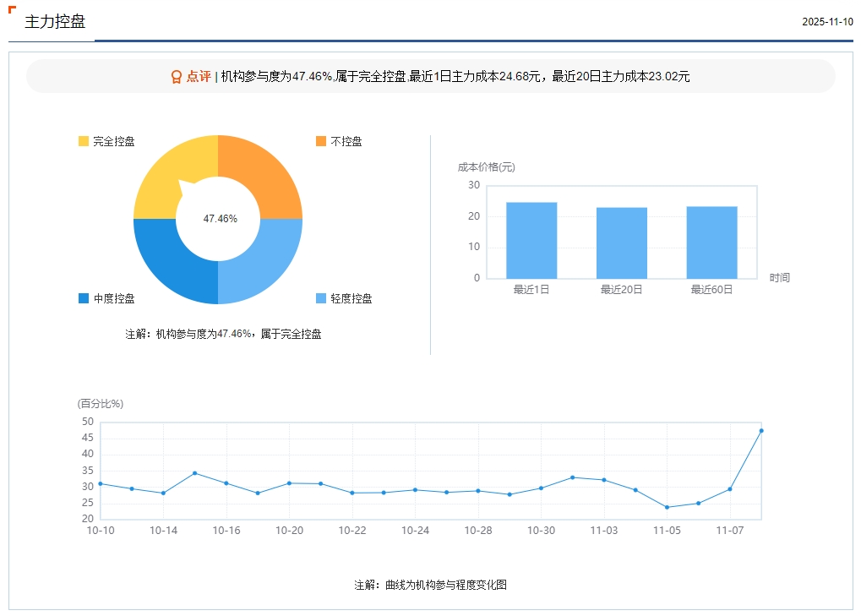Toggle the light blue 轻度控盘 legend swatch
The height and width of the screenshot is (616, 861).
tap(321, 299)
